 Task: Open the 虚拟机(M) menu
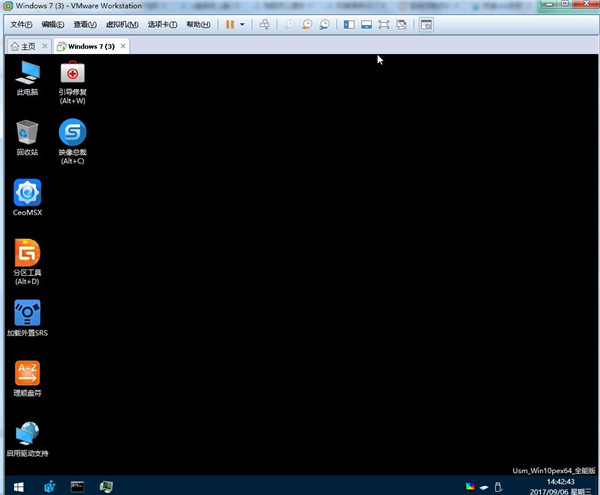[122, 24]
